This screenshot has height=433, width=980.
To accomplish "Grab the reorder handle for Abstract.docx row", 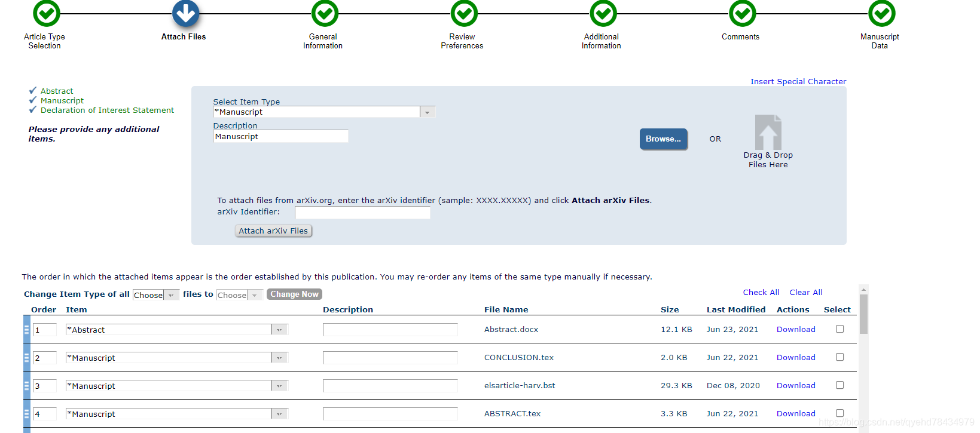I will coord(26,330).
